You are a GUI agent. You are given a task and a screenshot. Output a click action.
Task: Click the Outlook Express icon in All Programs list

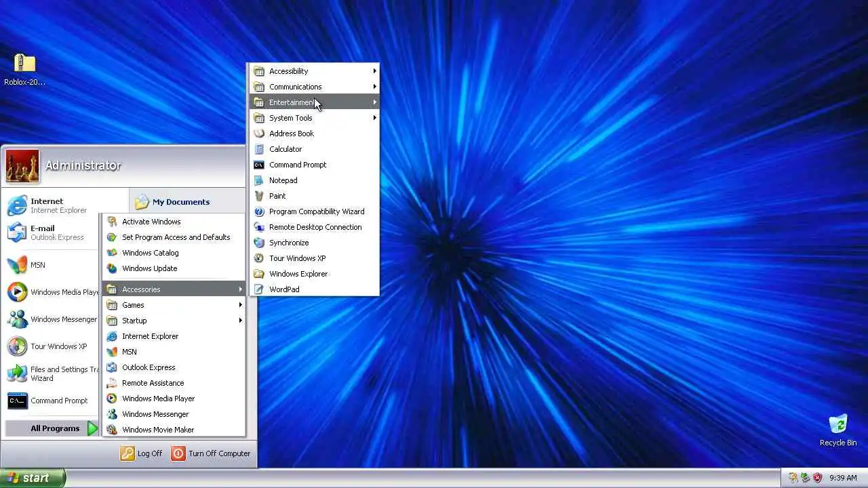[112, 367]
